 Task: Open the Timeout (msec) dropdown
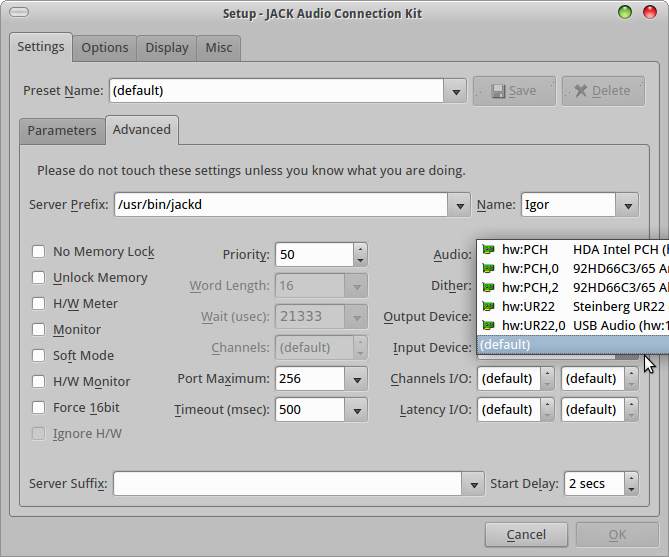357,410
